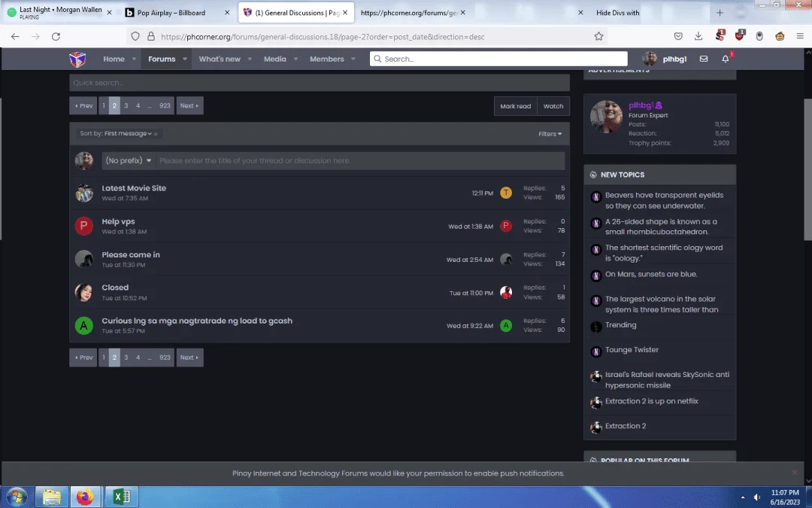Image resolution: width=812 pixels, height=508 pixels.
Task: Click the Tampermonkey monkey extension icon
Action: [x=780, y=36]
